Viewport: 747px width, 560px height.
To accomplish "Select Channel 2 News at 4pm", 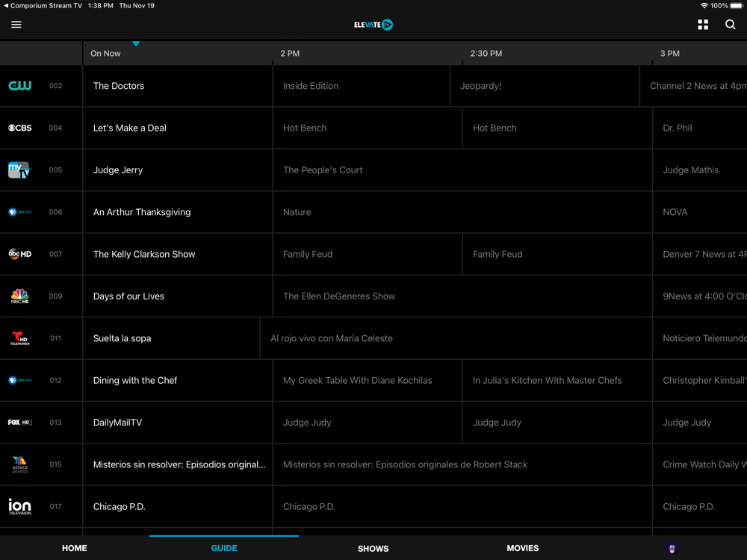I will pyautogui.click(x=694, y=86).
